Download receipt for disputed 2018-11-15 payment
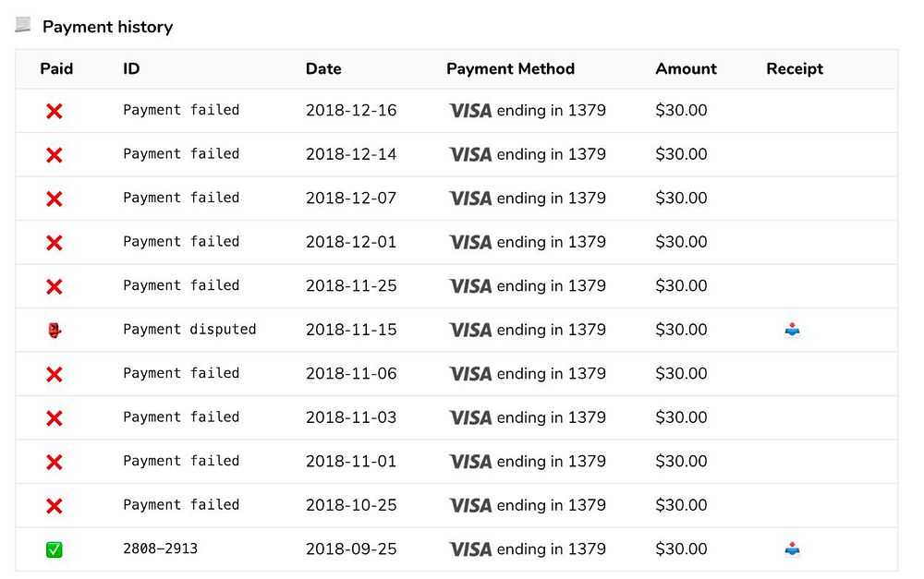 792,330
